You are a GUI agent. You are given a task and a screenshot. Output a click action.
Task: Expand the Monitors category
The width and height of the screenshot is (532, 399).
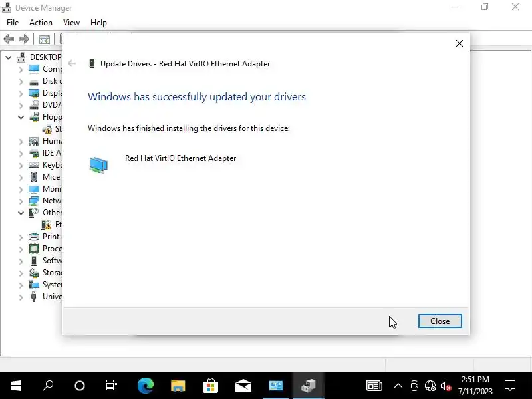tap(21, 190)
